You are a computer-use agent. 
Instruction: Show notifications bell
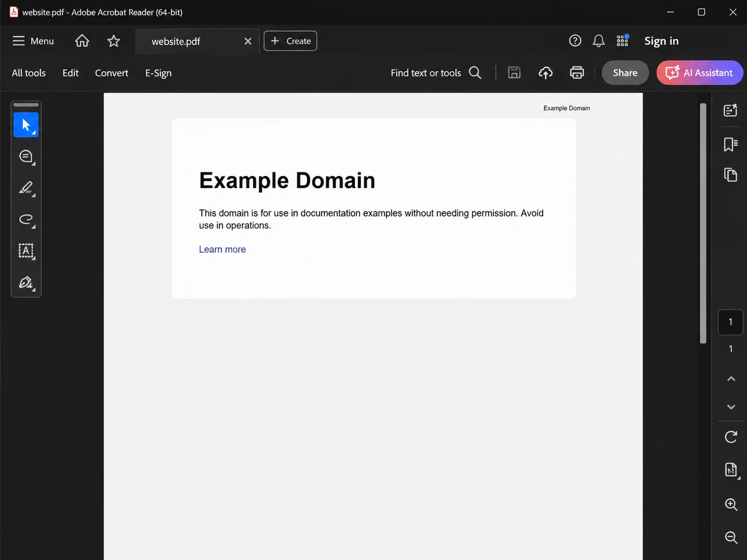click(x=598, y=41)
